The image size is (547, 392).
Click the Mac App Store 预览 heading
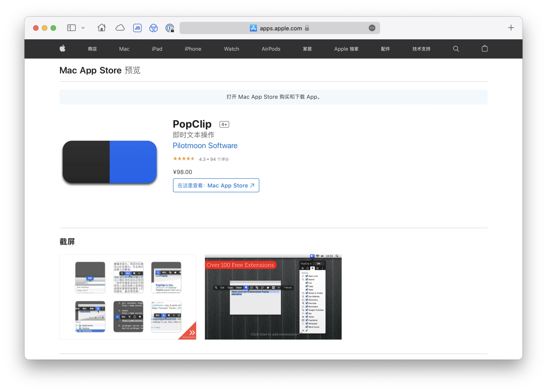click(100, 70)
